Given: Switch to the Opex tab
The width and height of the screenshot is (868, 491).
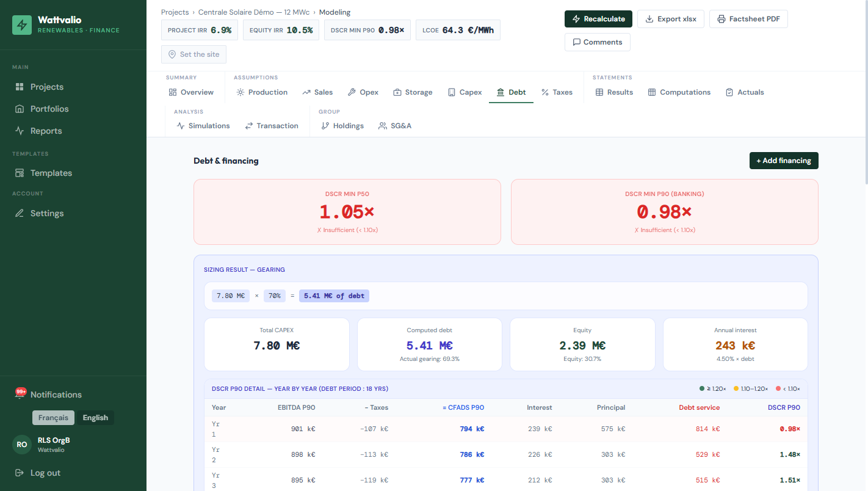Looking at the screenshot, I should coord(363,92).
